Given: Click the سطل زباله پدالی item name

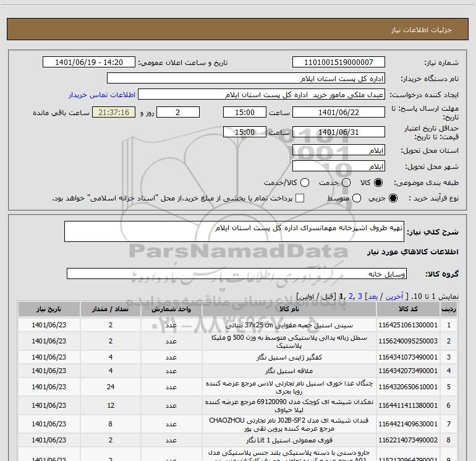Looking at the screenshot, I should [289, 342].
